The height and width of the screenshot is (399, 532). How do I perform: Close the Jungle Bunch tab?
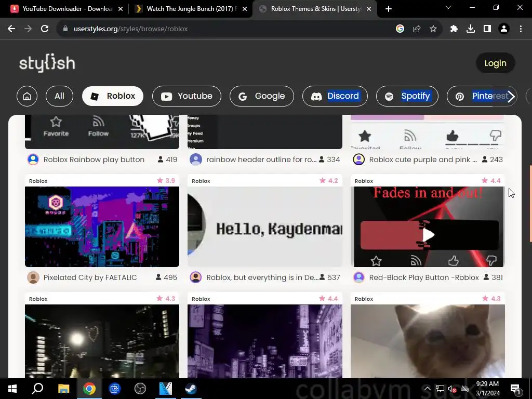click(x=245, y=9)
